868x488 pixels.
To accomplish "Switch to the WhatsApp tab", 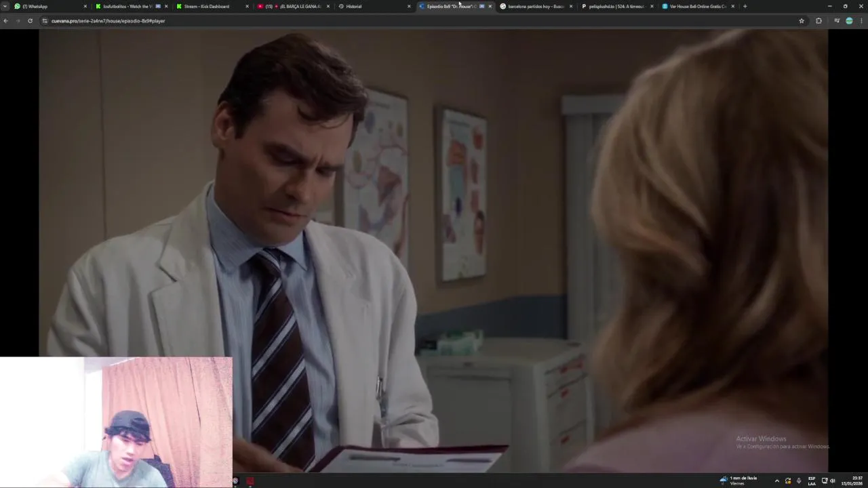I will coord(51,6).
